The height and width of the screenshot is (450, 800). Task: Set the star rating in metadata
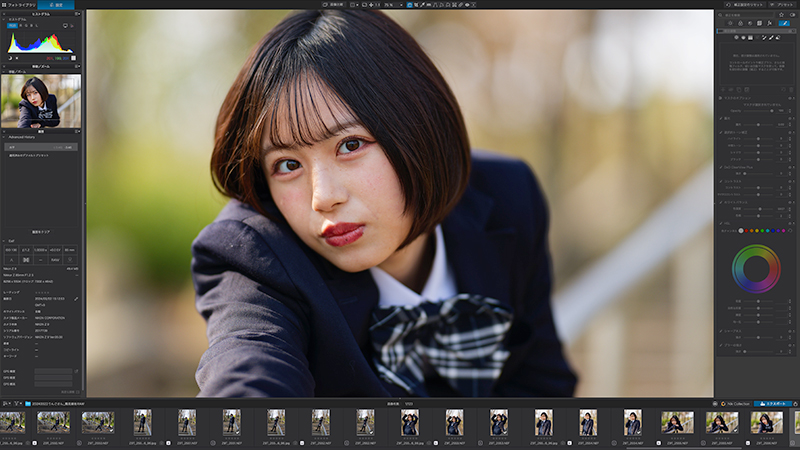[x=43, y=292]
